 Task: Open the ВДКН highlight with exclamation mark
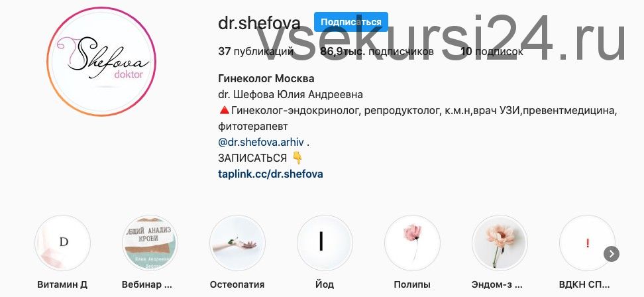(587, 243)
